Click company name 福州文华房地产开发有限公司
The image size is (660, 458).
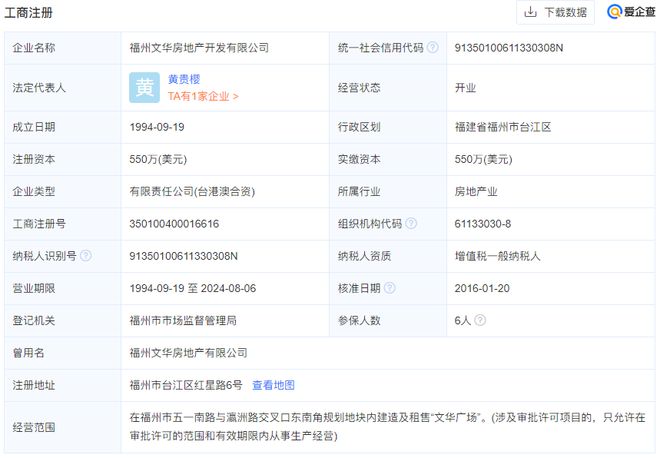pyautogui.click(x=199, y=47)
